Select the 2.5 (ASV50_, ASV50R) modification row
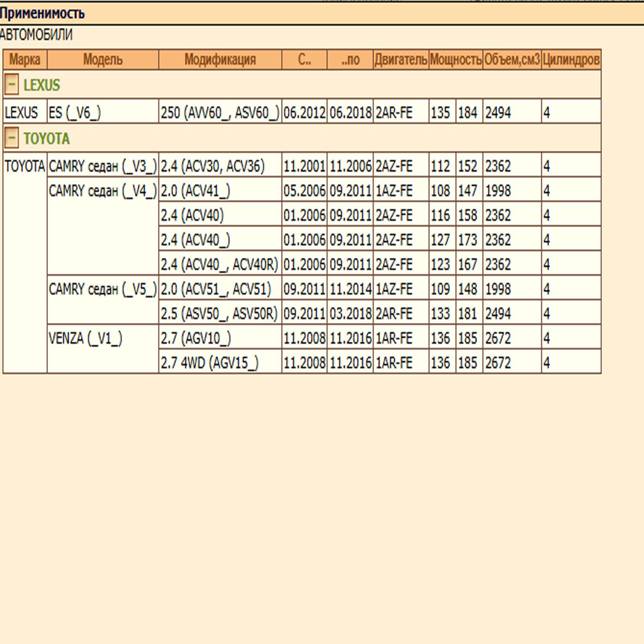The image size is (644, 644). tap(219, 314)
